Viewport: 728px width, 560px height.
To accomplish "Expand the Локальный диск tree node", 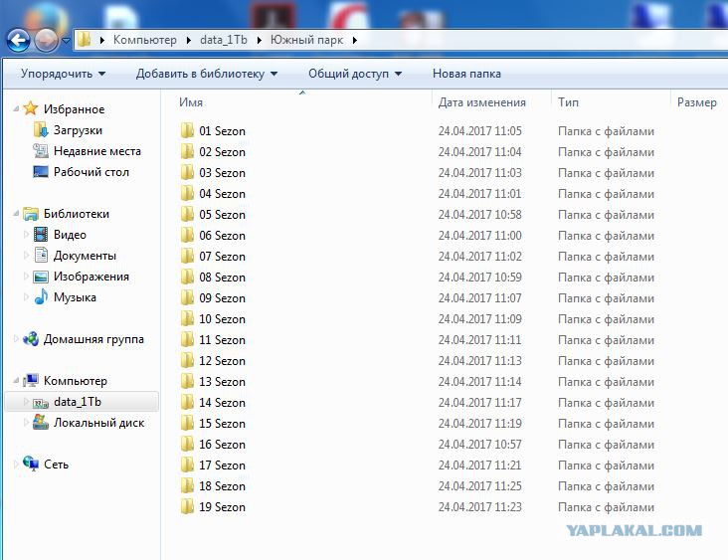I will [x=26, y=423].
